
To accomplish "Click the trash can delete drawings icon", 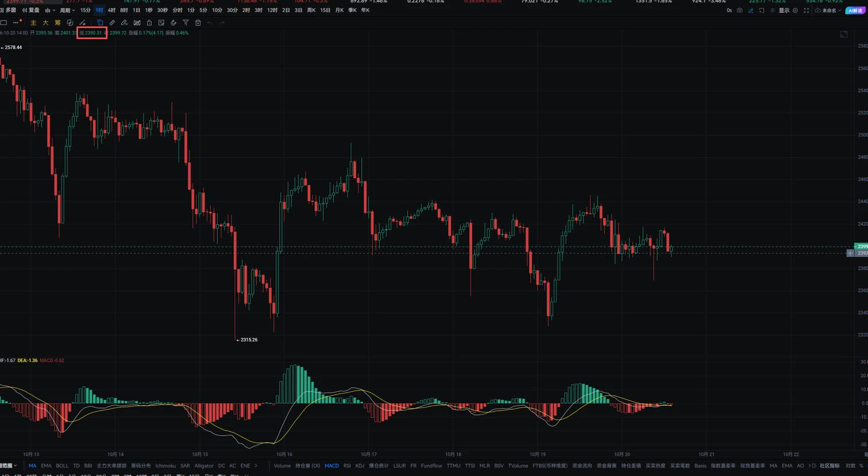I will [x=198, y=23].
